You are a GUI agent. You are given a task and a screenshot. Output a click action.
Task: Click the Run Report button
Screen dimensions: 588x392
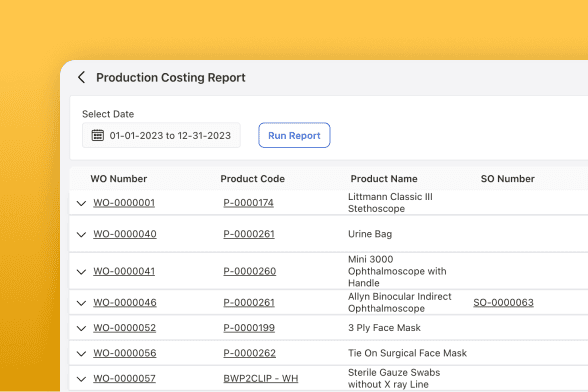(294, 135)
